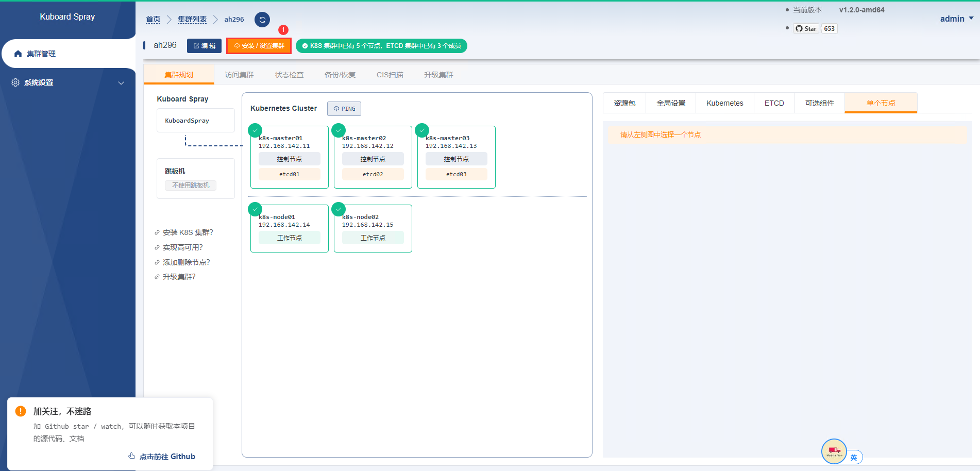This screenshot has height=471, width=980.
Task: Open 集群管理 in the sidebar
Action: click(68, 54)
